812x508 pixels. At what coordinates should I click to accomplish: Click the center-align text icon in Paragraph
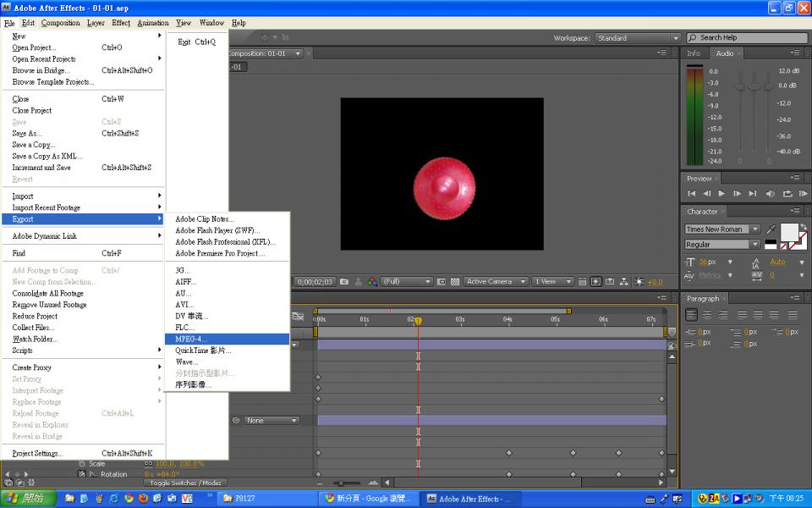(707, 315)
